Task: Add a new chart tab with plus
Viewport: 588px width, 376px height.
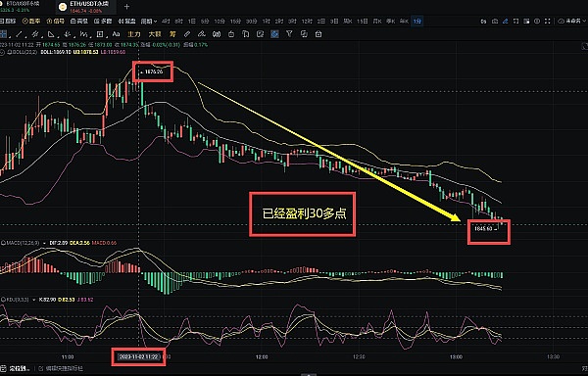Action: coord(126,7)
